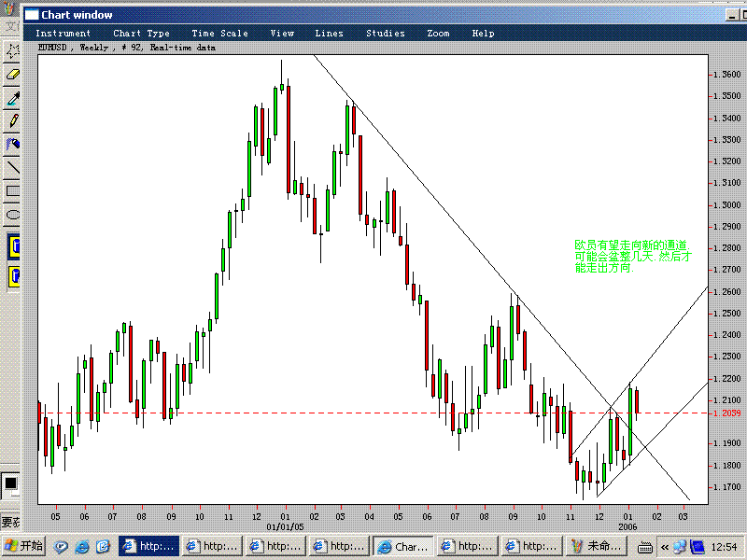The height and width of the screenshot is (560, 747).
Task: Open the Zoom menu
Action: [x=438, y=34]
